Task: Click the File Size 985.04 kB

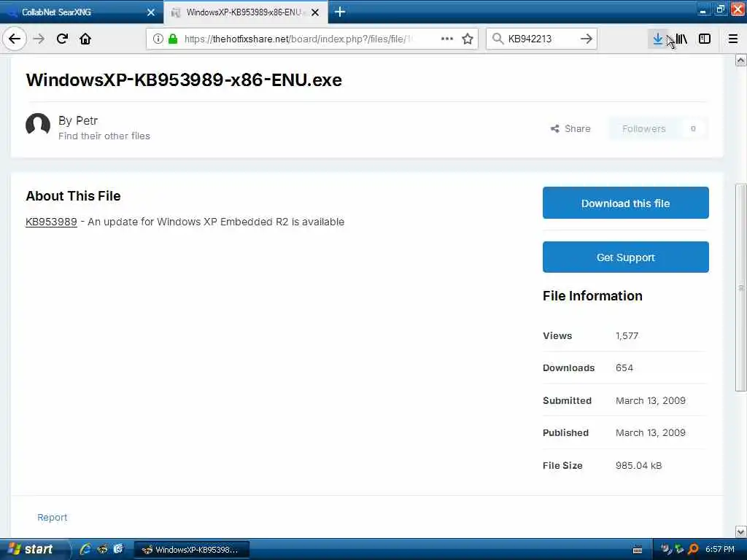Action: point(638,466)
